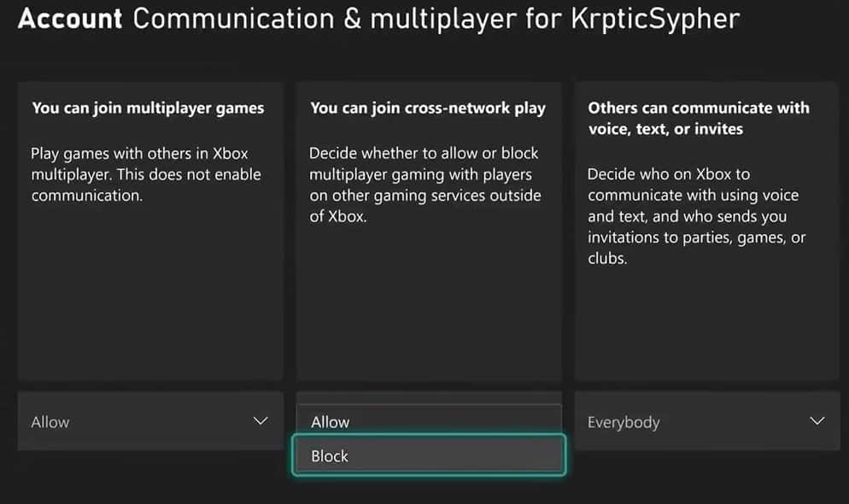Focus the Block entry outlined in teal
This screenshot has height=504, width=849.
point(428,455)
